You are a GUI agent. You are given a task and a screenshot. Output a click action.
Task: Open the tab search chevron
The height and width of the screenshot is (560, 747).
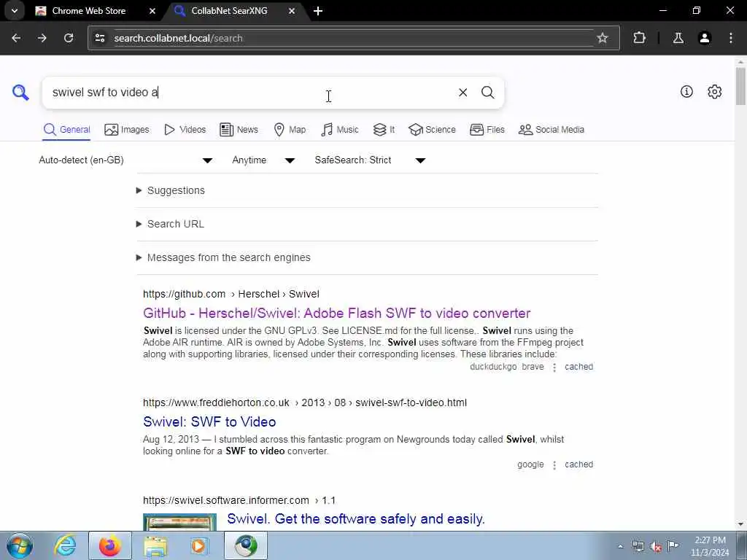(15, 11)
